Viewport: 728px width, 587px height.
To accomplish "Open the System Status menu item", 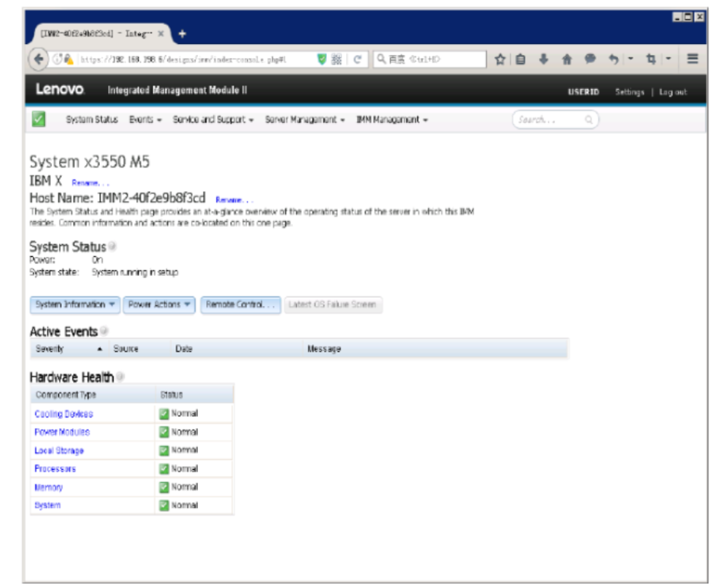I will point(92,120).
